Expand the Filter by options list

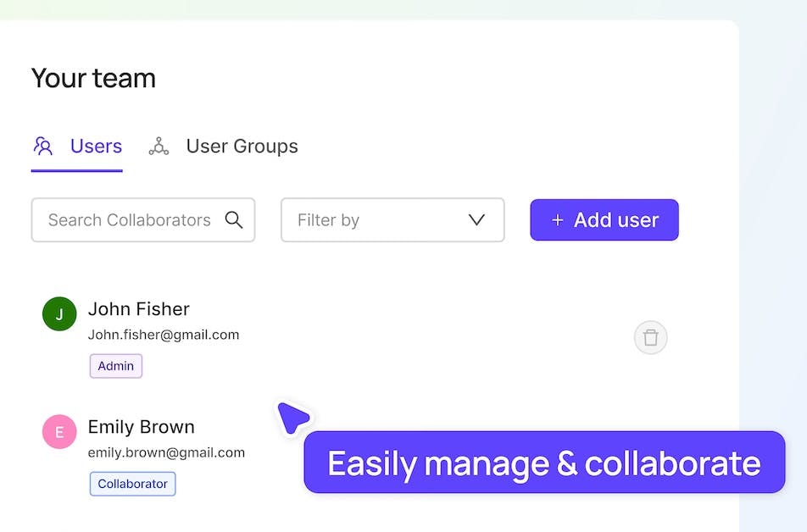392,219
